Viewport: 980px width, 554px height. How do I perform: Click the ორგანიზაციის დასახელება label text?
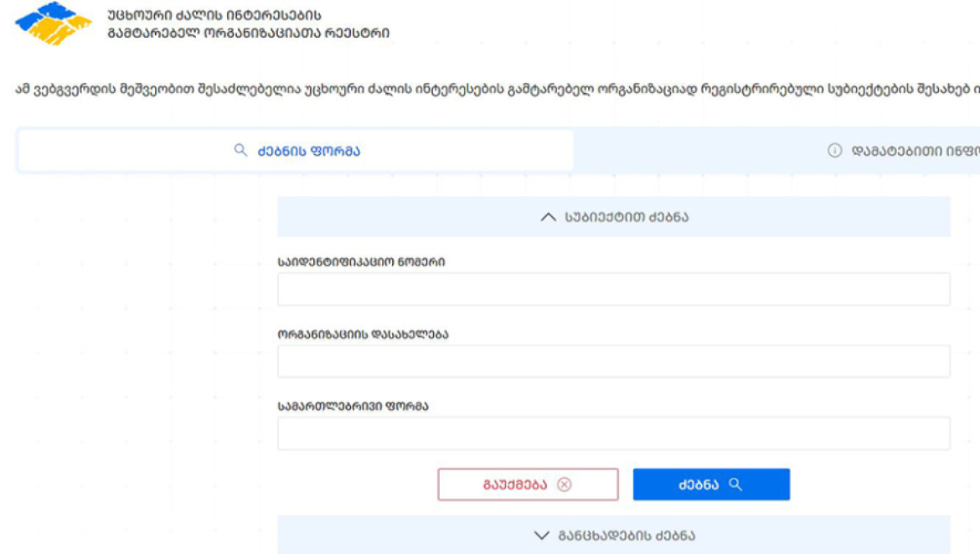(x=363, y=334)
